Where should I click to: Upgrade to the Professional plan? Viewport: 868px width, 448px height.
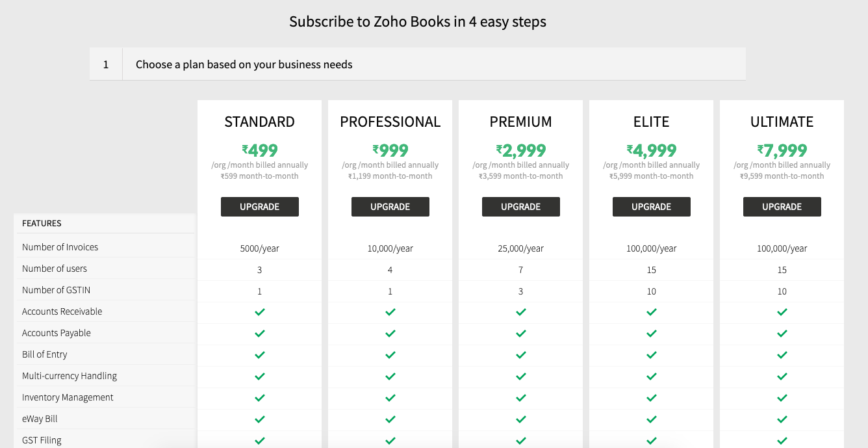pos(390,207)
